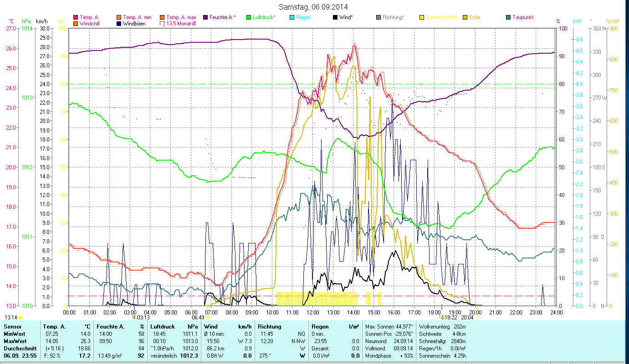The image size is (629, 364).
Task: Click the sunrise sun icon at 06:49
Action: coord(208,318)
